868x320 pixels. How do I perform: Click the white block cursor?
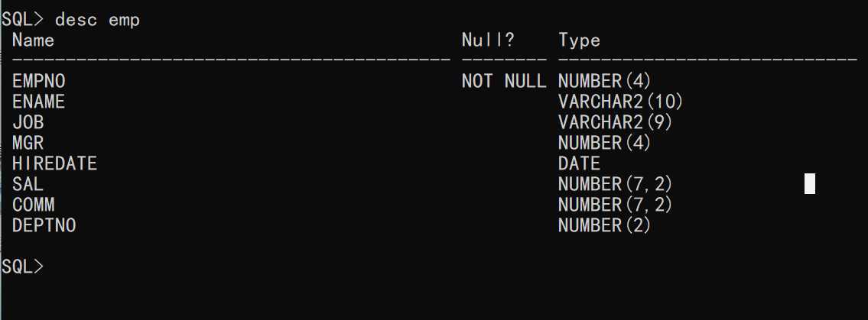[x=810, y=184]
